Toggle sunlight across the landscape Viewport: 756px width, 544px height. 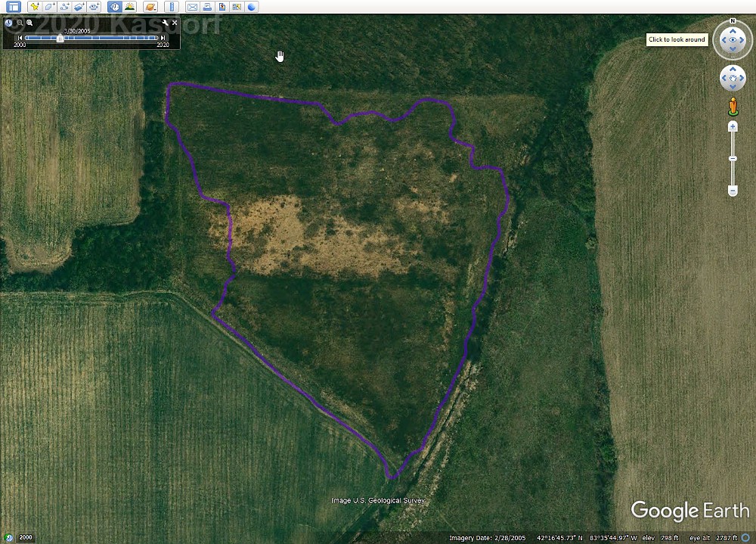tap(129, 7)
